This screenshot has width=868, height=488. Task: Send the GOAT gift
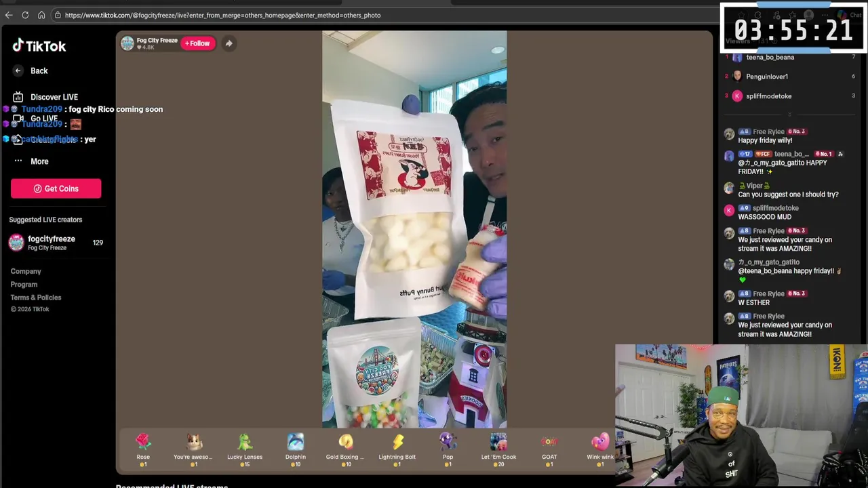pyautogui.click(x=549, y=449)
